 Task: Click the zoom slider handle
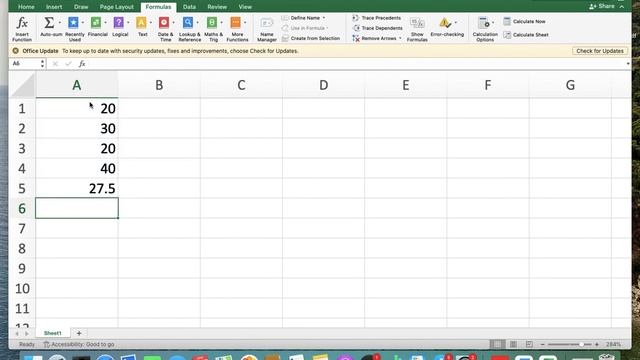click(x=581, y=344)
